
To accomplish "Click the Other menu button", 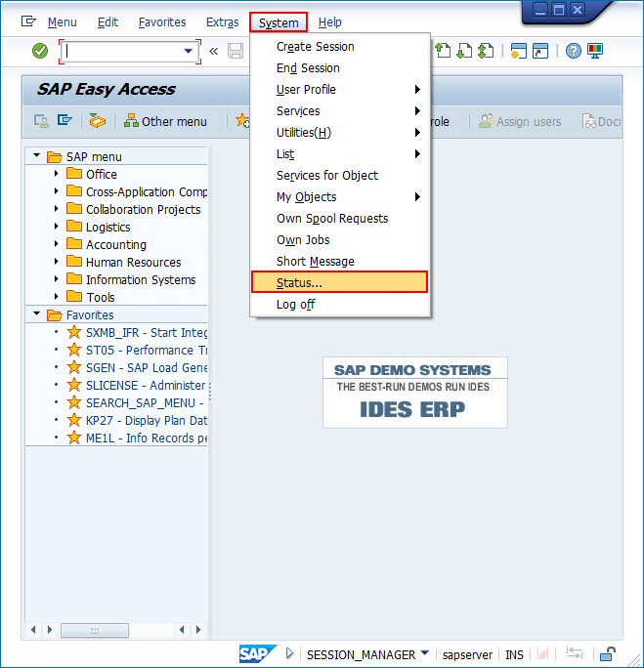I will 165,121.
